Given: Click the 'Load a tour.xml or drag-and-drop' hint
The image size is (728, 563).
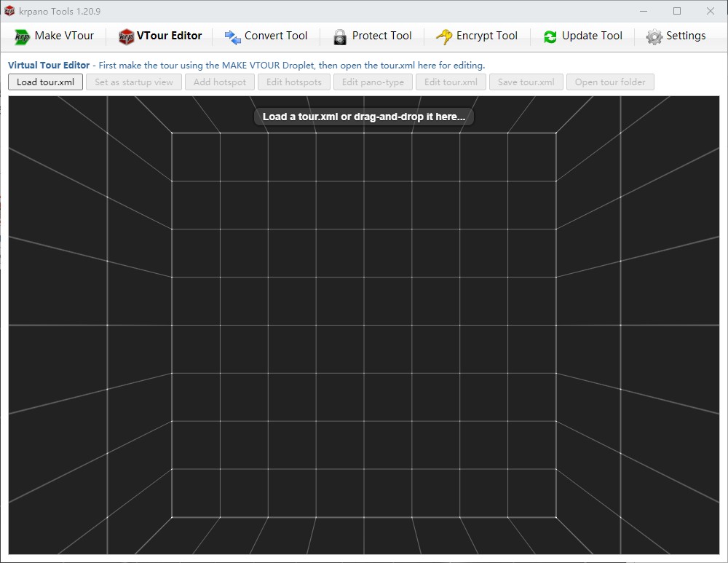Looking at the screenshot, I should [x=364, y=117].
